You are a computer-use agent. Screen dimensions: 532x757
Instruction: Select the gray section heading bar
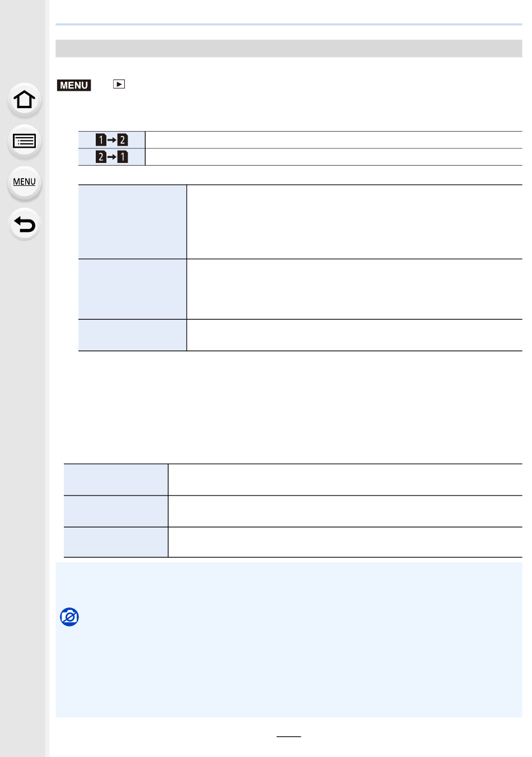point(289,49)
